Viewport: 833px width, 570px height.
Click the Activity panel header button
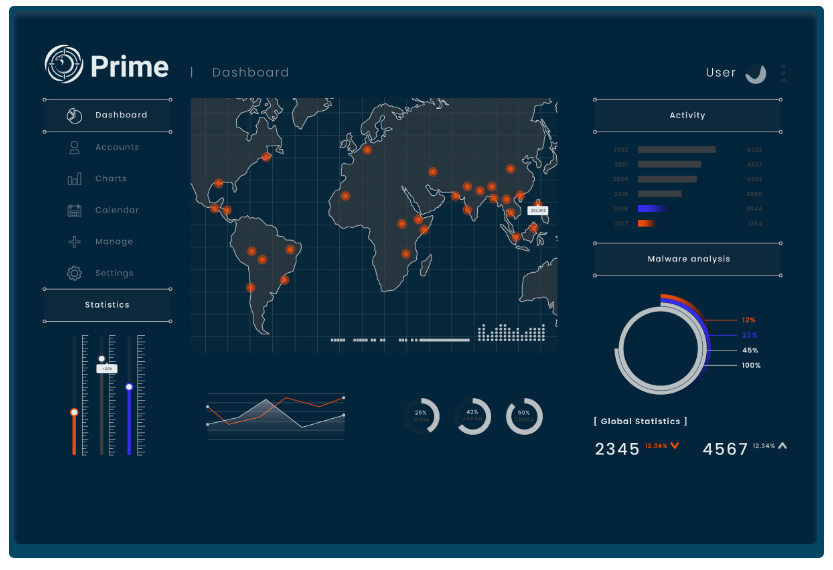point(687,116)
